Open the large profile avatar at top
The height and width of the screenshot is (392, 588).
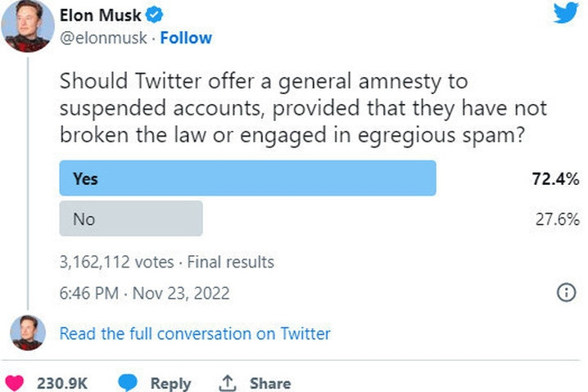click(x=25, y=26)
